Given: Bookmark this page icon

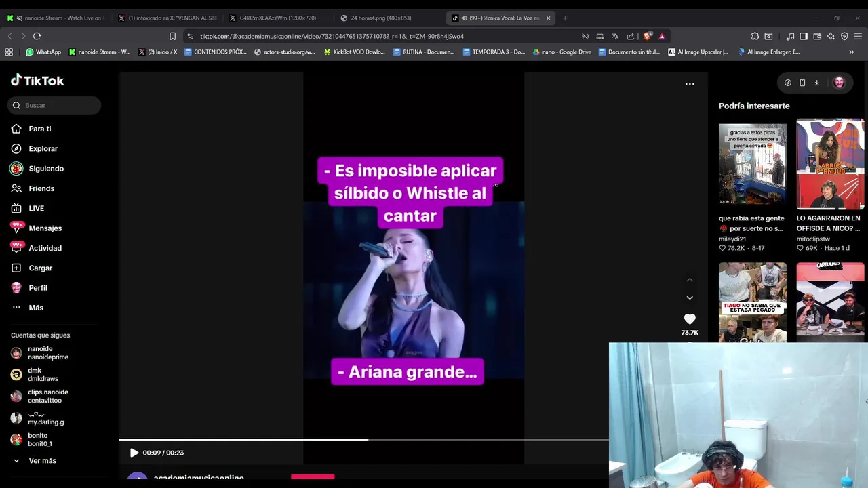Looking at the screenshot, I should [172, 36].
